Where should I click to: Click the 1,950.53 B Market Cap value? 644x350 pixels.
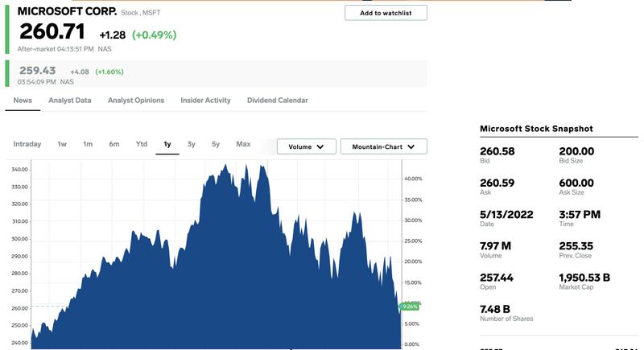coord(584,278)
